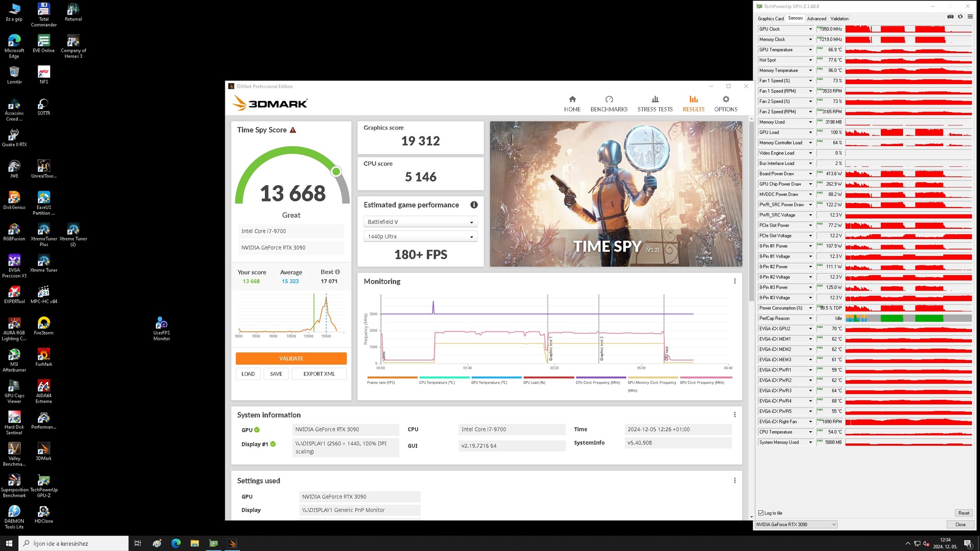Open the GPU Clock sensor dropdown arrow
980x551 pixels.
click(810, 29)
